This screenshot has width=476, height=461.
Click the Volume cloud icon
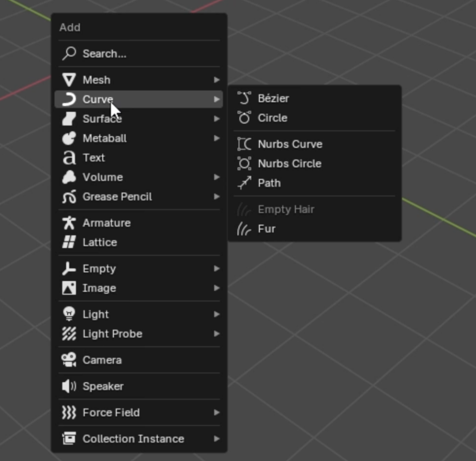69,177
